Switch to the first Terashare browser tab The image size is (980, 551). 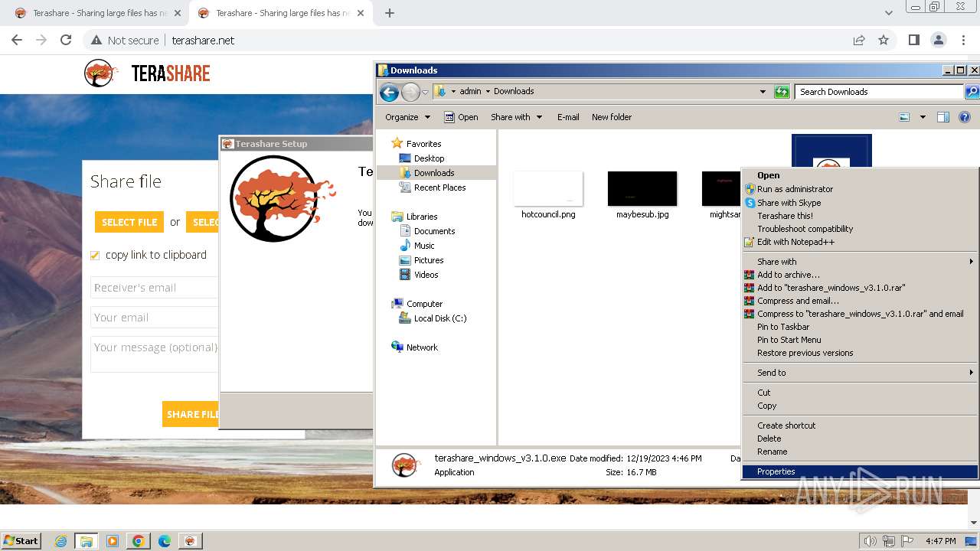(x=96, y=13)
